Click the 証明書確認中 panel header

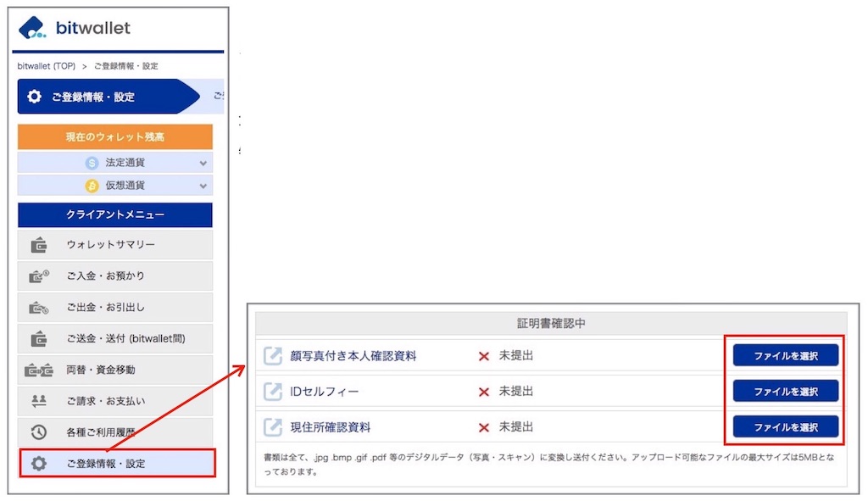[x=551, y=323]
